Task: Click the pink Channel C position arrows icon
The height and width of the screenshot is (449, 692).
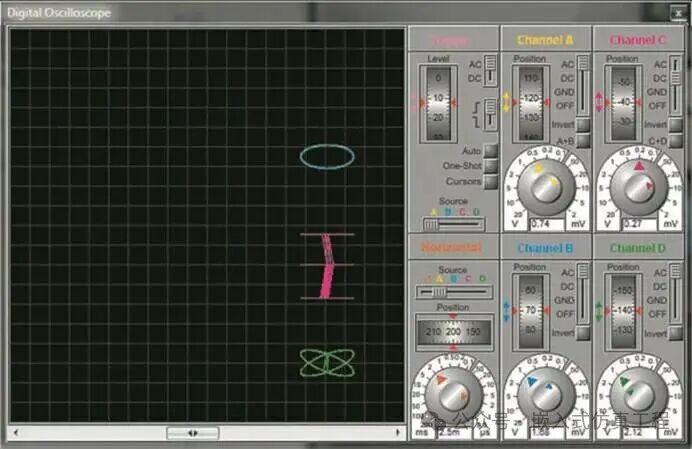Action: 599,102
